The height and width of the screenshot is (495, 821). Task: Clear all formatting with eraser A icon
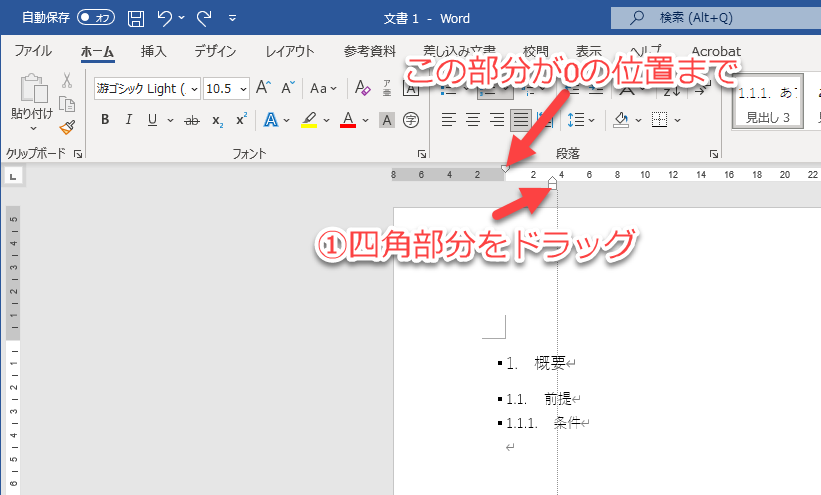click(362, 87)
